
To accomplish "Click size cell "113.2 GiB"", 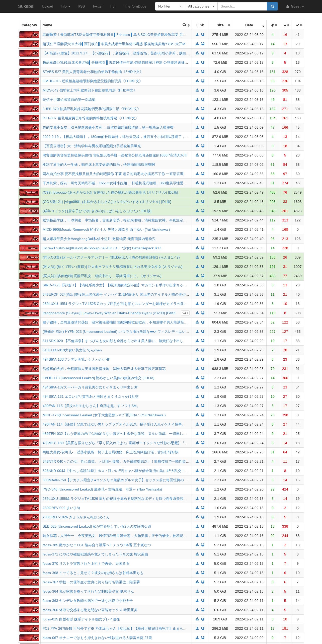I will pyautogui.click(x=220, y=248).
